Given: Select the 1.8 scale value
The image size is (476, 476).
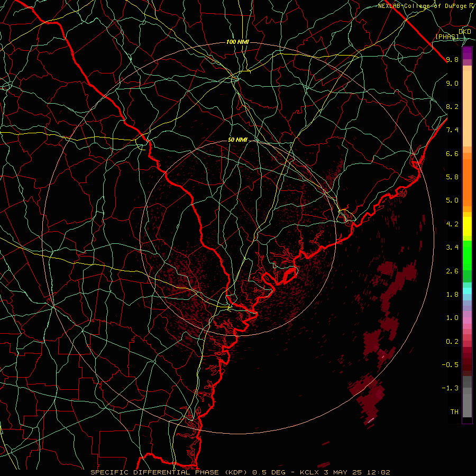Looking at the screenshot, I should pyautogui.click(x=452, y=295).
